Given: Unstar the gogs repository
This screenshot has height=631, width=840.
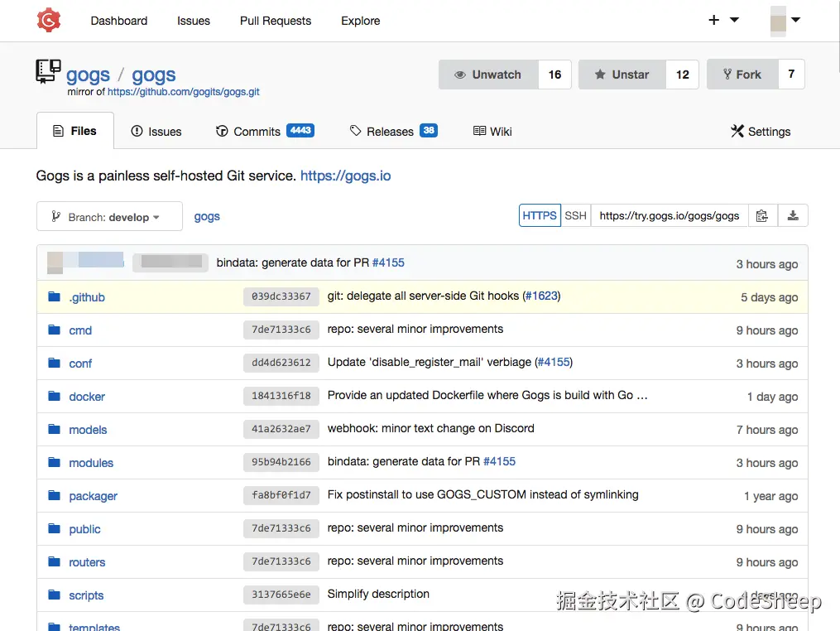Looking at the screenshot, I should [622, 75].
